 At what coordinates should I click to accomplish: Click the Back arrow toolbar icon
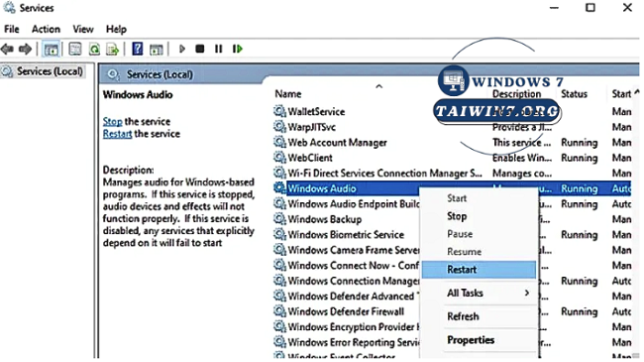tap(7, 49)
